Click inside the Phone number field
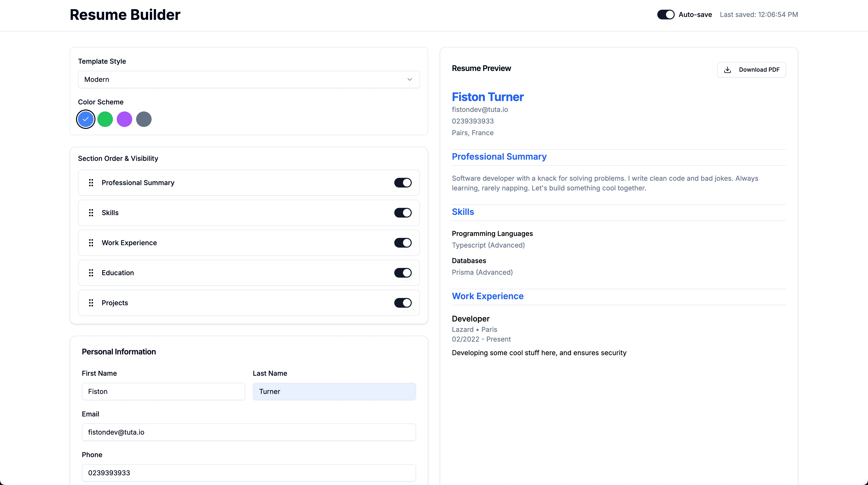The height and width of the screenshot is (485, 868). pyautogui.click(x=248, y=473)
